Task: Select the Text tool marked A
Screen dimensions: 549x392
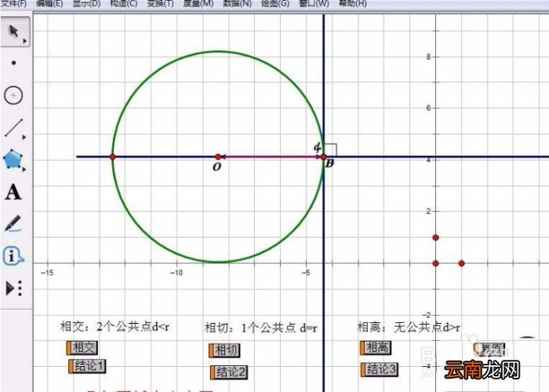Action: (x=13, y=192)
